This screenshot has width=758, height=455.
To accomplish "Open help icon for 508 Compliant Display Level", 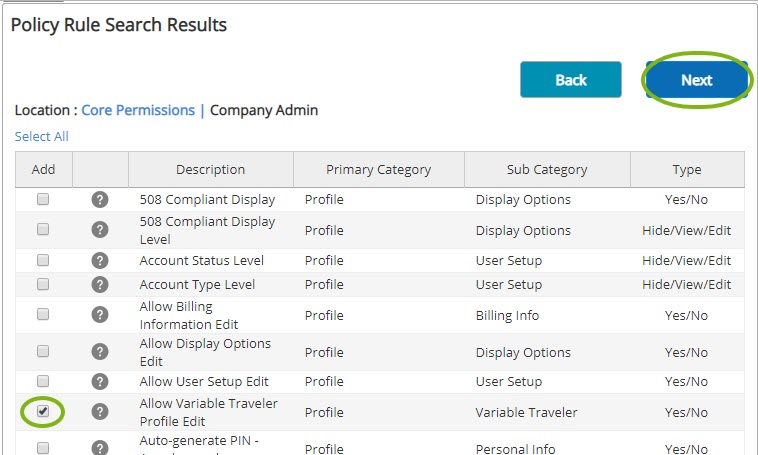I will click(100, 230).
